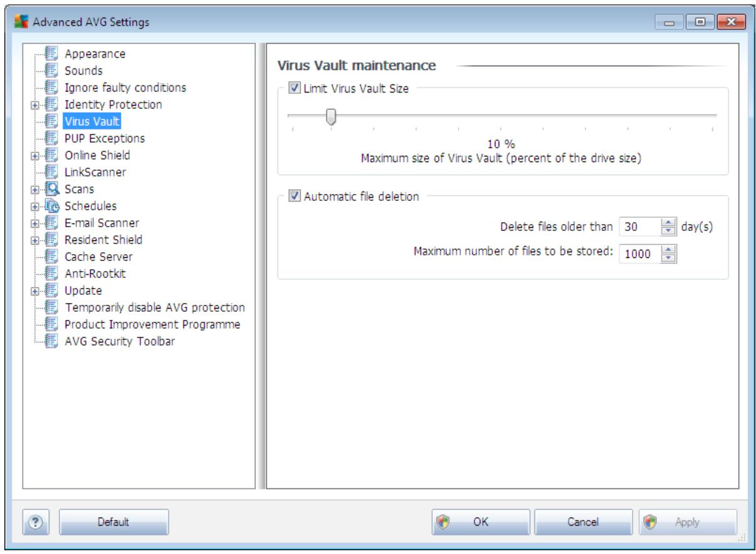Click the Apply button
Screen dimensions: 756x554
tap(687, 521)
